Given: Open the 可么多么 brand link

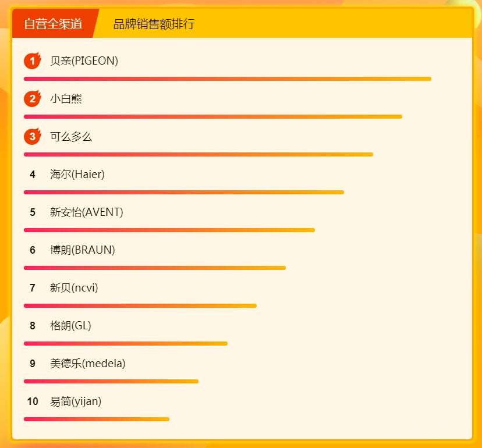Looking at the screenshot, I should click(71, 137).
